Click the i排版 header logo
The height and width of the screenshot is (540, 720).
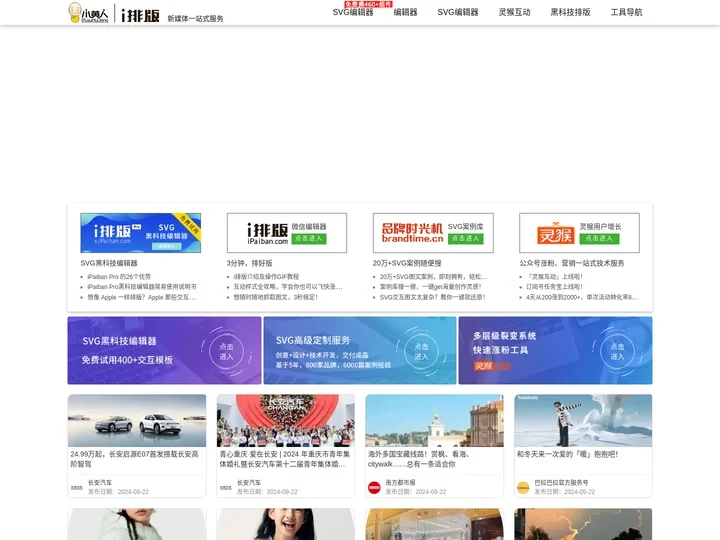(140, 15)
